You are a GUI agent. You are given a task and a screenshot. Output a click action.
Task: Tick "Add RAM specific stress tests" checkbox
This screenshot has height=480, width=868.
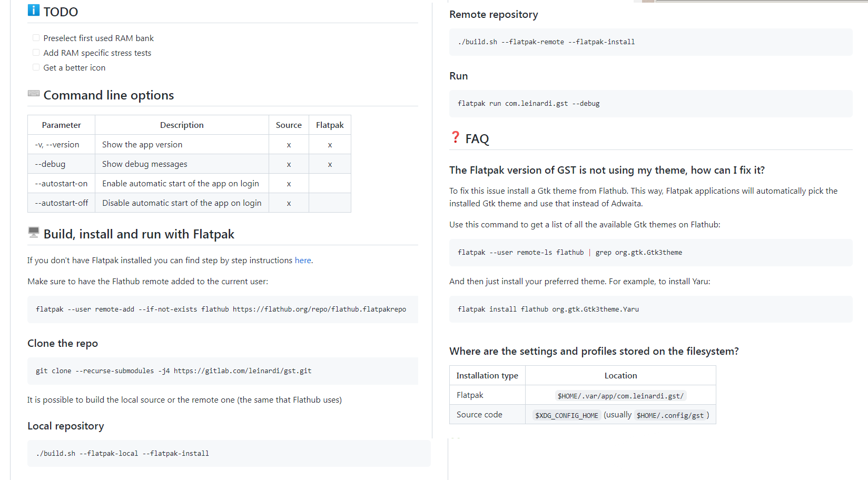[x=36, y=53]
